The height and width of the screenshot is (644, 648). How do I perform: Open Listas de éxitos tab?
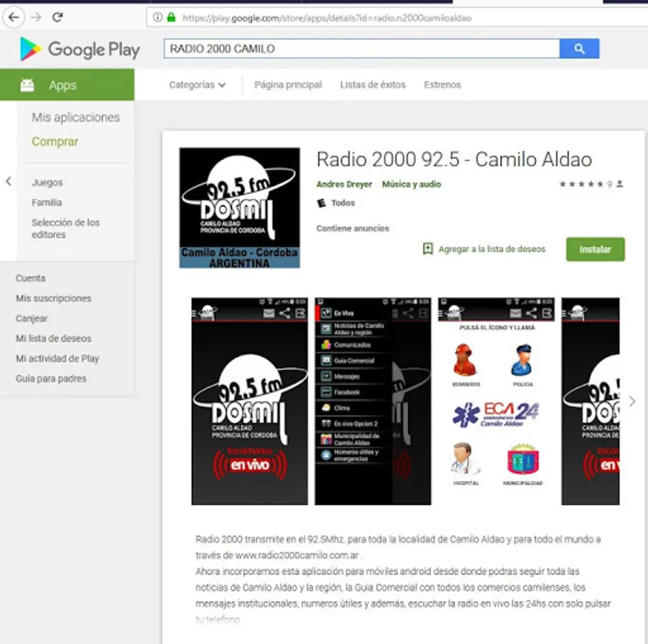pos(373,85)
